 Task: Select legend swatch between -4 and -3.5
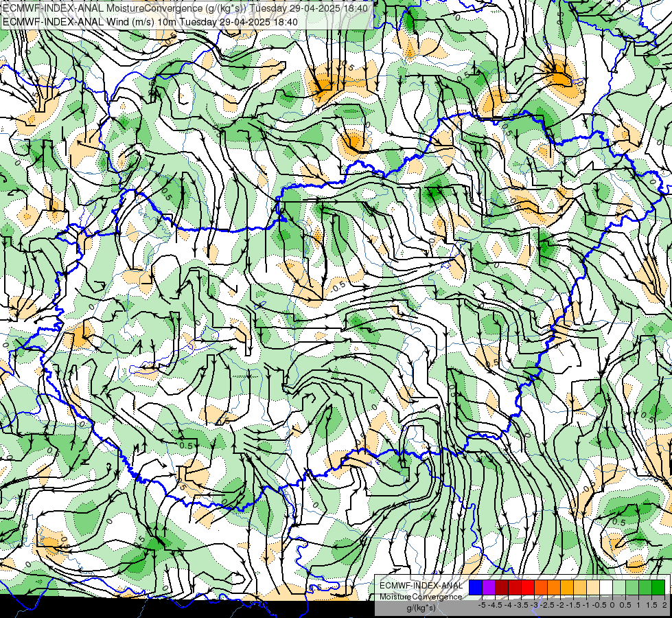tap(515, 587)
